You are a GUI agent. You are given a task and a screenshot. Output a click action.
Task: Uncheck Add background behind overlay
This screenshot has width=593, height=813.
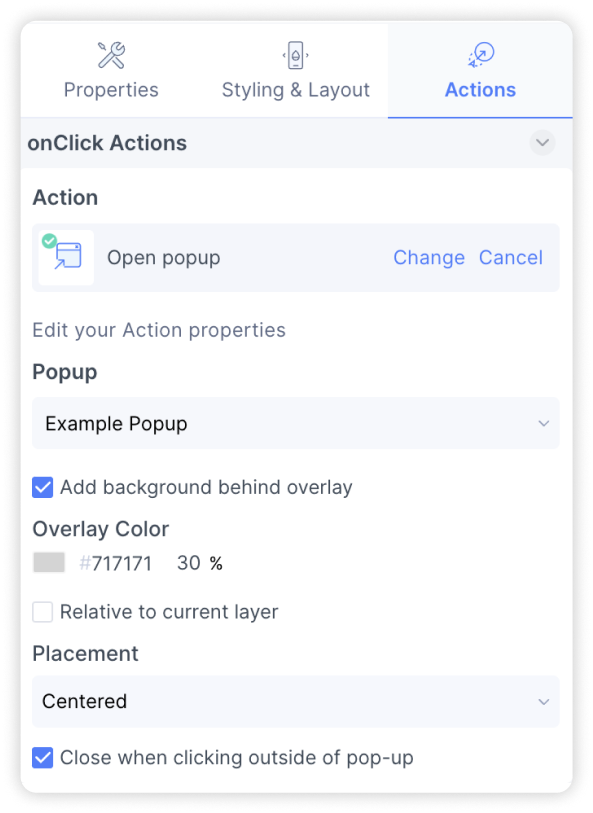pyautogui.click(x=43, y=487)
